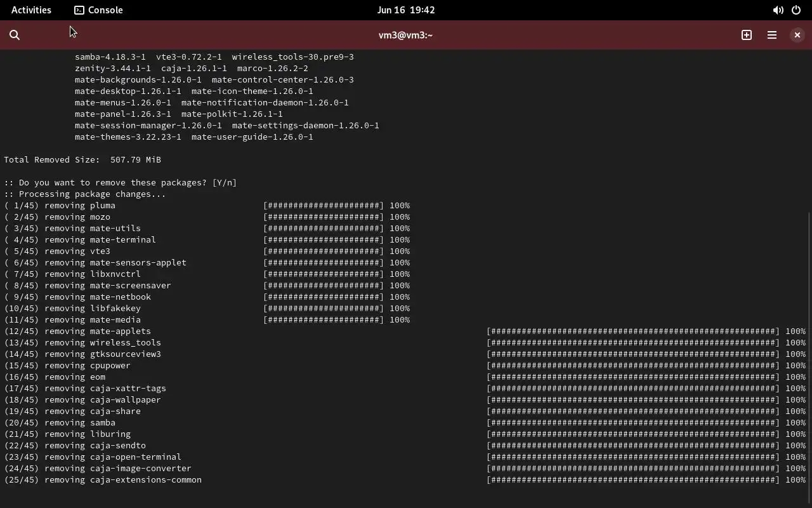This screenshot has width=812, height=508.
Task: Click the 'removing liburing' line
Action: (405, 434)
